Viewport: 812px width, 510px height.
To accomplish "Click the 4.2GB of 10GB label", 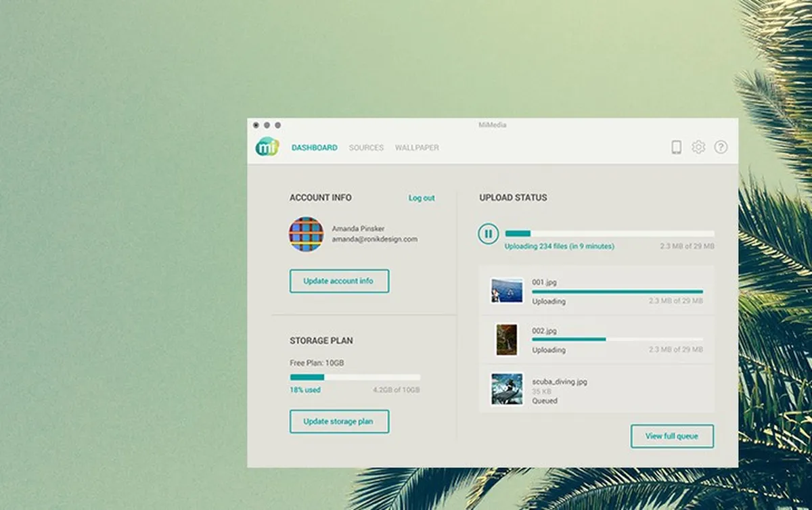I will [397, 390].
